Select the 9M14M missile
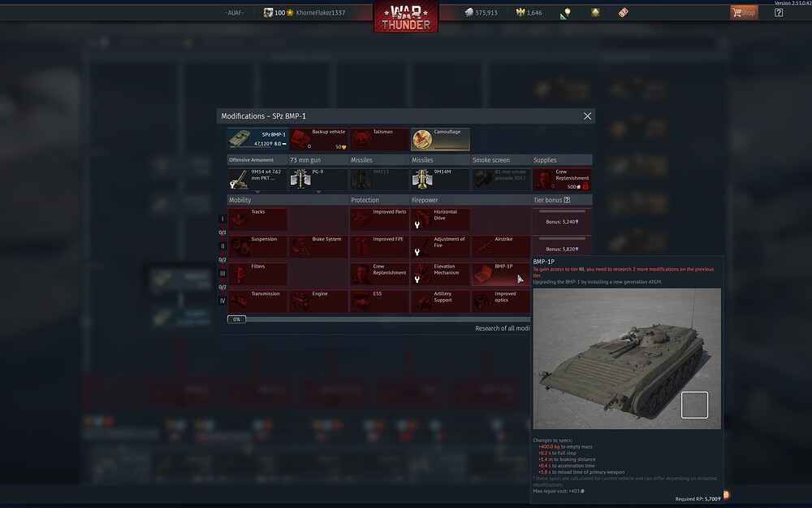This screenshot has width=812, height=508. point(440,179)
